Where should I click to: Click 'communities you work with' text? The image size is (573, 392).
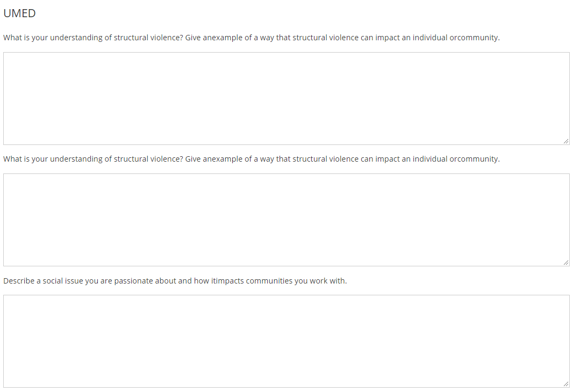296,281
